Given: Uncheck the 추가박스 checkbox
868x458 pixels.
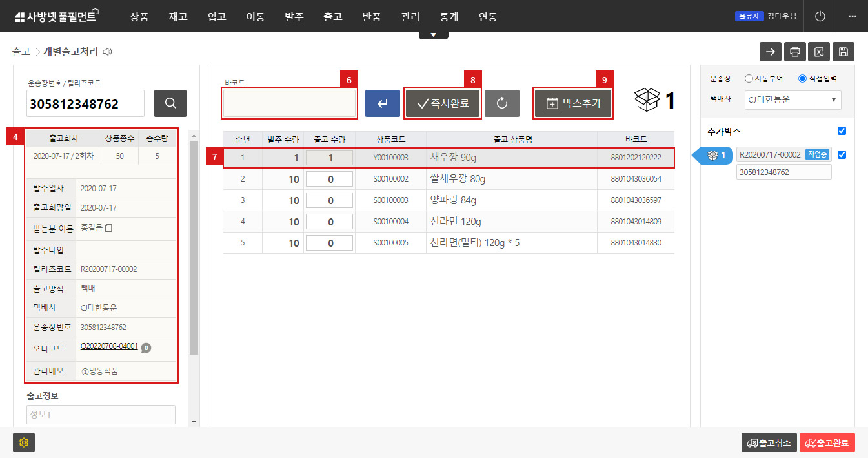Looking at the screenshot, I should click(x=842, y=130).
